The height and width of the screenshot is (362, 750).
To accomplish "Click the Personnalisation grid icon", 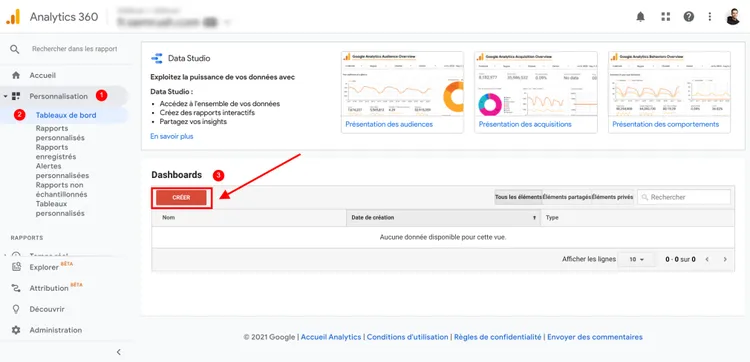I will [x=16, y=96].
